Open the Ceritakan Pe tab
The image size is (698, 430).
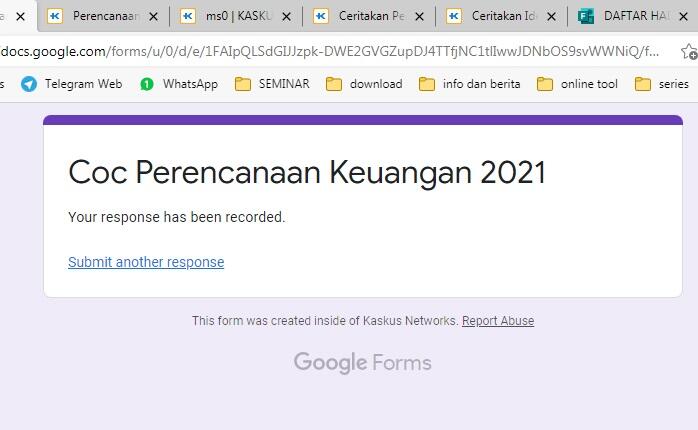click(x=371, y=16)
